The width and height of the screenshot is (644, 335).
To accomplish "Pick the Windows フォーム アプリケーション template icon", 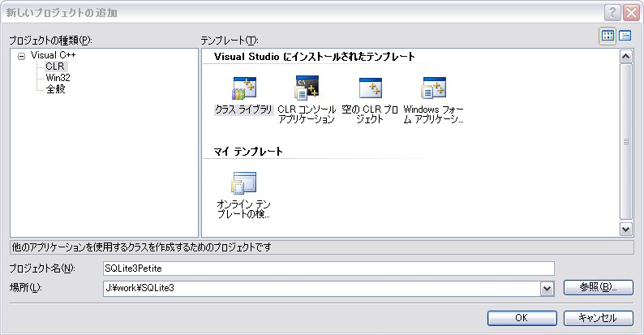I will (x=433, y=88).
